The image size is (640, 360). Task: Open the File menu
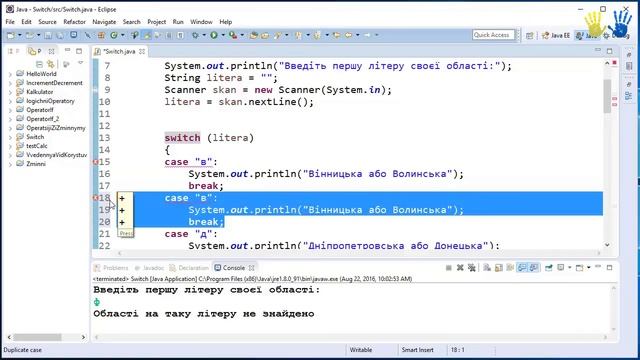[x=10, y=22]
